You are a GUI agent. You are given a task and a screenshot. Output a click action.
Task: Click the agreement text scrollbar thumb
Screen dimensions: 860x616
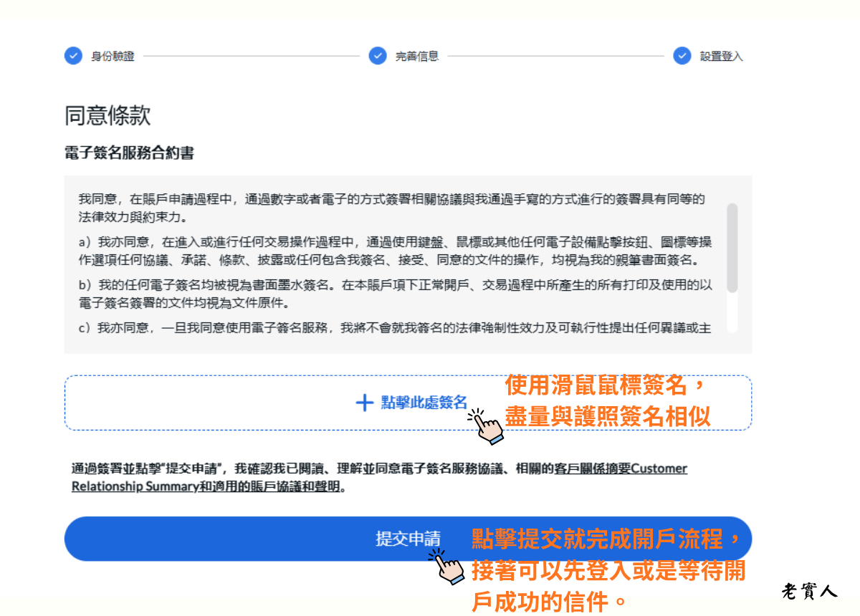pyautogui.click(x=732, y=247)
